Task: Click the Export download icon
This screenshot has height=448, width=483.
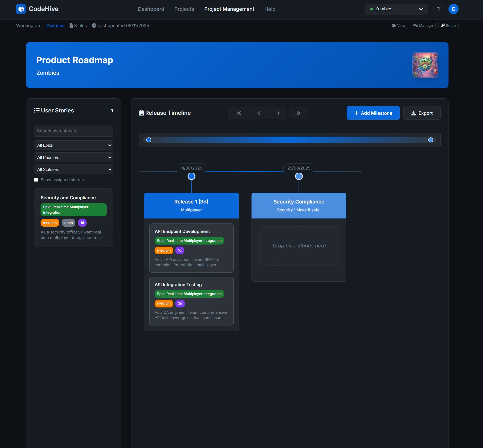Action: coord(413,113)
